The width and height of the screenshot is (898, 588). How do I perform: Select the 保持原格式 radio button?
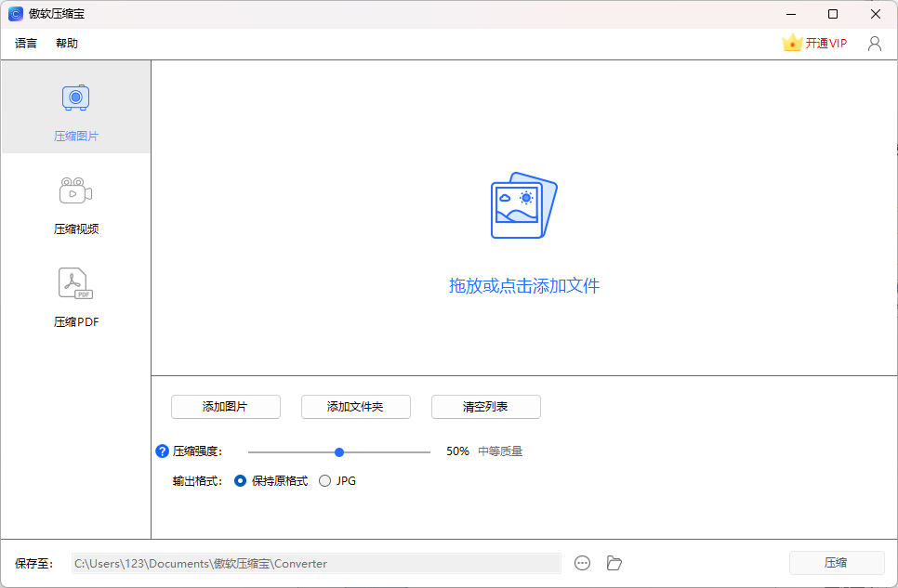(240, 480)
